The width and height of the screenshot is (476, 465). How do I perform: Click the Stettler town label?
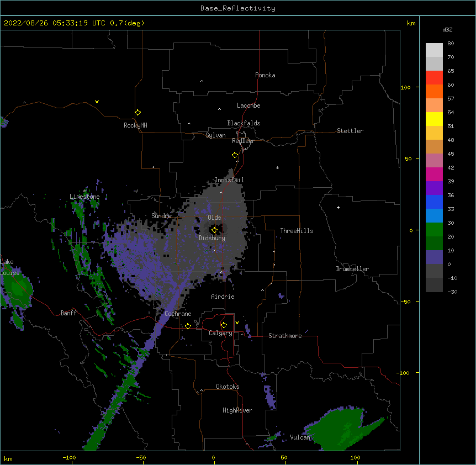tap(350, 131)
